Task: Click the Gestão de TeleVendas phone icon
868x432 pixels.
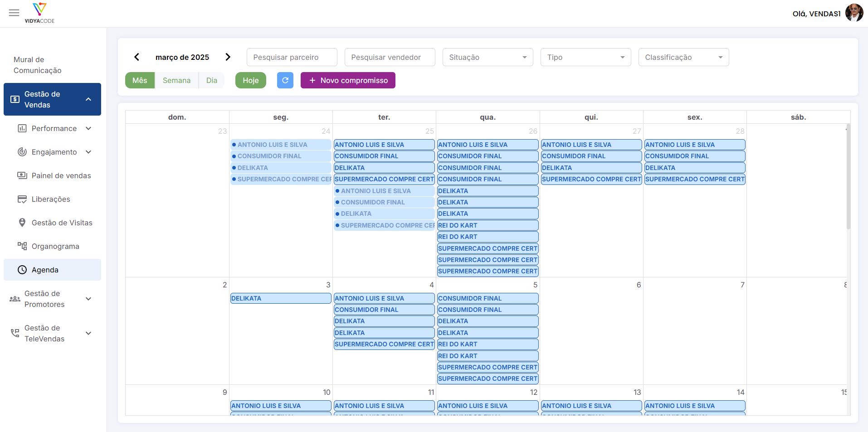Action: point(15,333)
